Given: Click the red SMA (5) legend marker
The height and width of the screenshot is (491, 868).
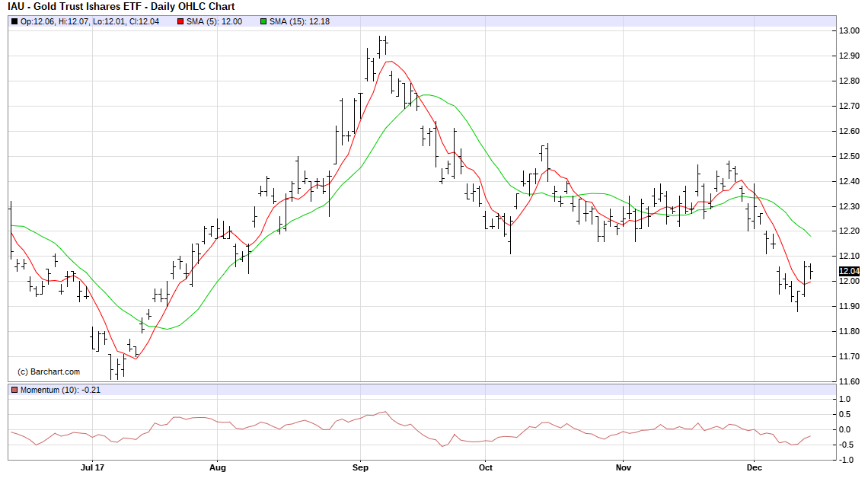Looking at the screenshot, I should pyautogui.click(x=180, y=23).
